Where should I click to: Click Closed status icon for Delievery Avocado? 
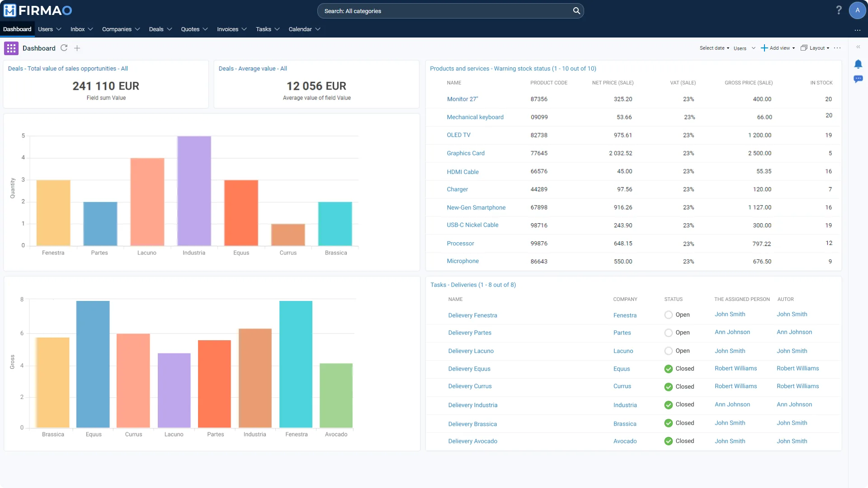(x=668, y=441)
